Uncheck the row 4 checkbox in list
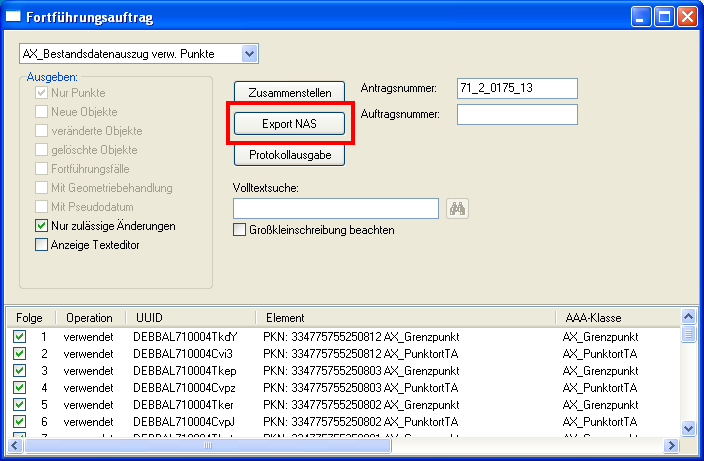 [x=20, y=386]
